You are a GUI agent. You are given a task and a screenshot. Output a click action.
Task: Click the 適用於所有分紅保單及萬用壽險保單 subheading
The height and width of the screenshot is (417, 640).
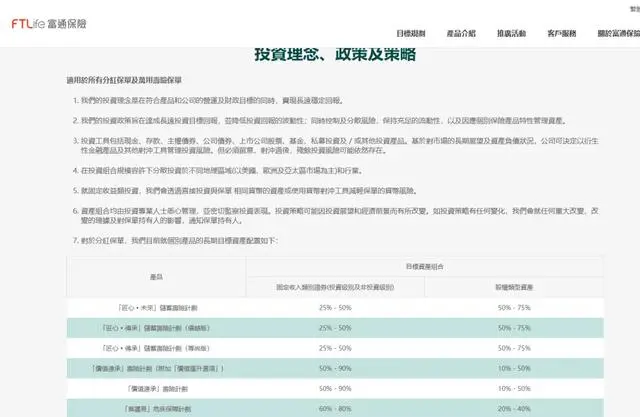(124, 80)
